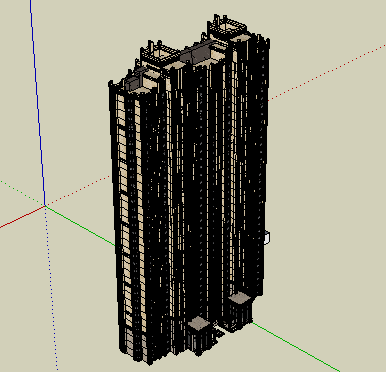
Task: Click the axes origin point
Action: tap(45, 206)
